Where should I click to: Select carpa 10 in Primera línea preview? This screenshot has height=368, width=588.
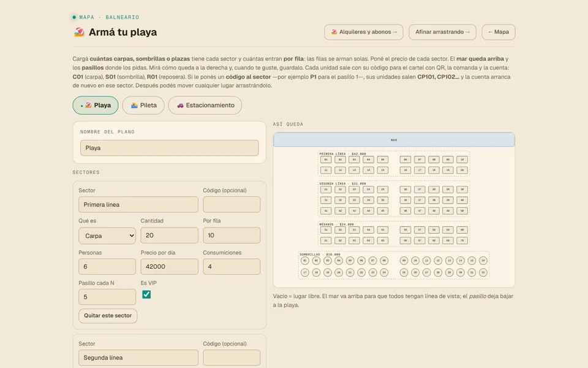click(x=462, y=159)
